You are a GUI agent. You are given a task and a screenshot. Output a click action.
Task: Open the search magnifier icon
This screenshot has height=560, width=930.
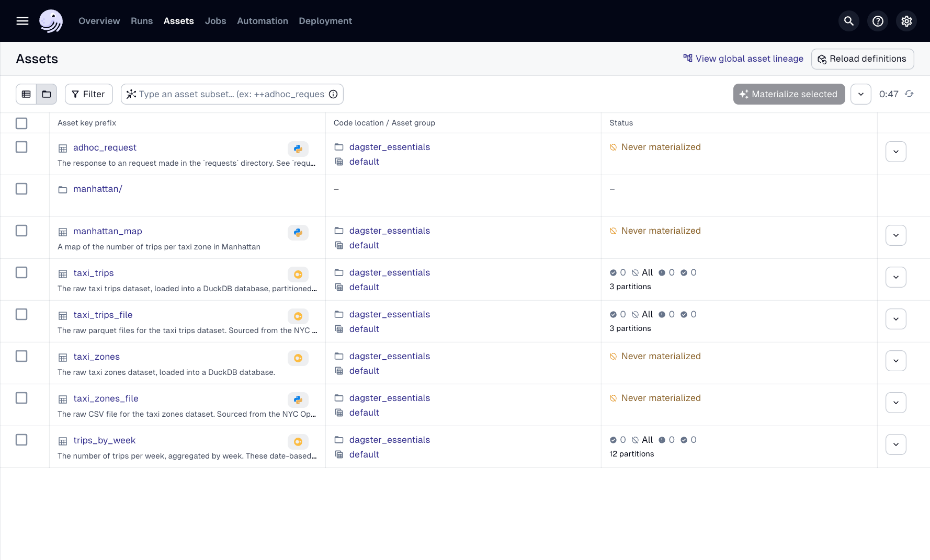848,21
